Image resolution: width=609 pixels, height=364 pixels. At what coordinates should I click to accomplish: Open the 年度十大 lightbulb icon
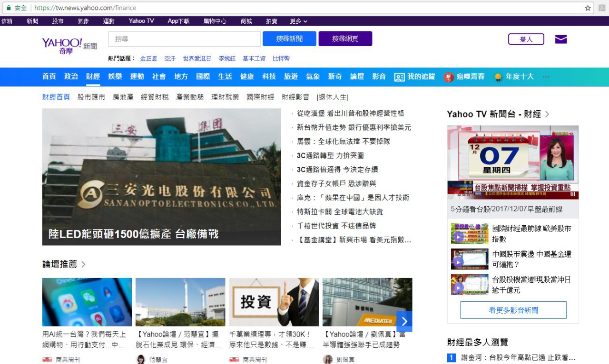point(498,77)
